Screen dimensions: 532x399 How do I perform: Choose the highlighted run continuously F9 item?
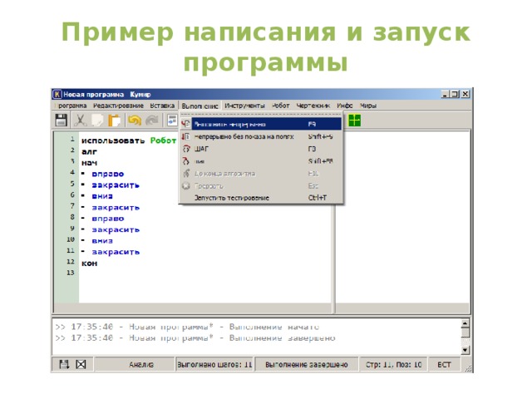point(260,124)
